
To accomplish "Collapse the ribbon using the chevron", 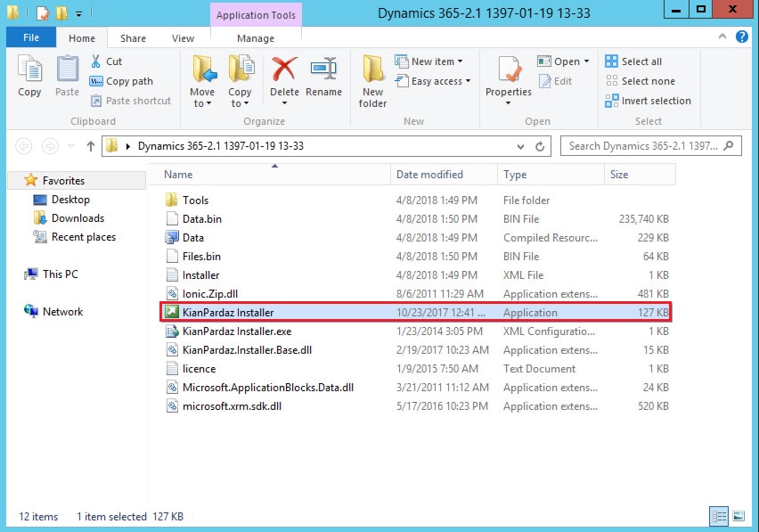I will tap(722, 37).
